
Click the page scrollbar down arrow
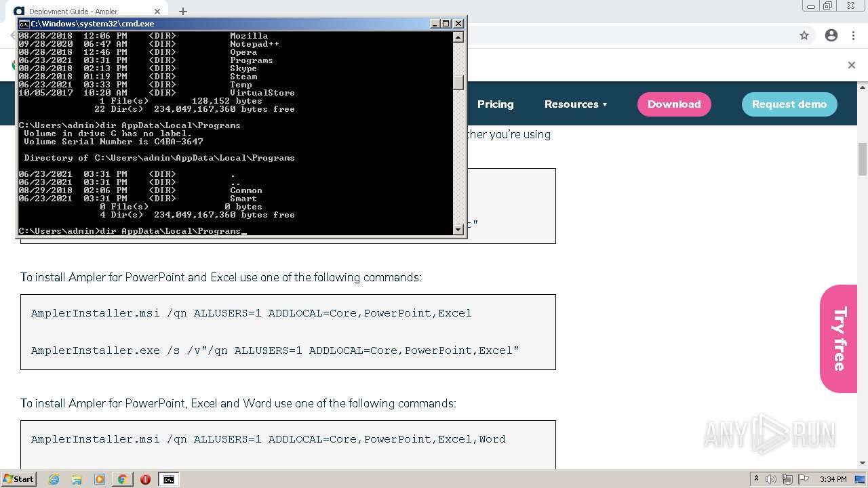click(x=863, y=464)
